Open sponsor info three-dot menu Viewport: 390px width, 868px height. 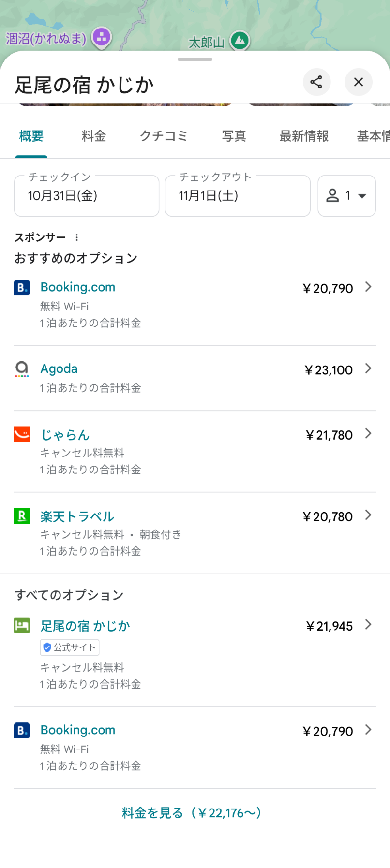coord(76,237)
